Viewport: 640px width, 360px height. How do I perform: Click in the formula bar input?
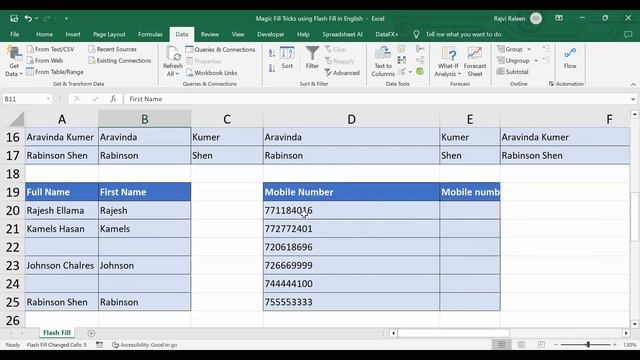pos(378,99)
